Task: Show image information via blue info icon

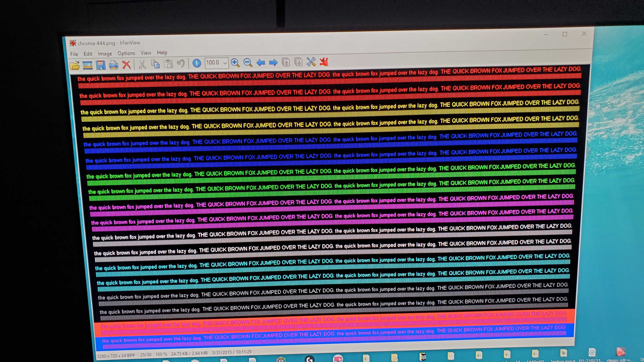Action: point(197,64)
